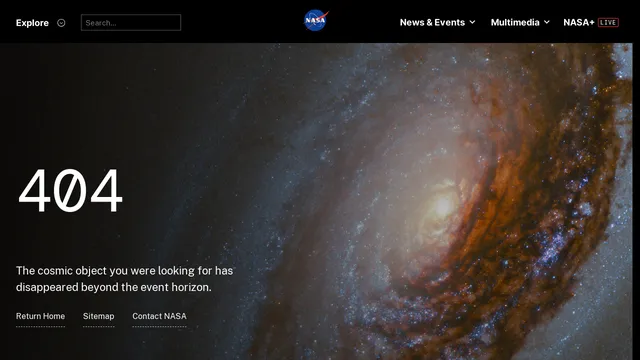Click the NASA meatball logo
This screenshot has width=640, height=360.
pyautogui.click(x=316, y=20)
